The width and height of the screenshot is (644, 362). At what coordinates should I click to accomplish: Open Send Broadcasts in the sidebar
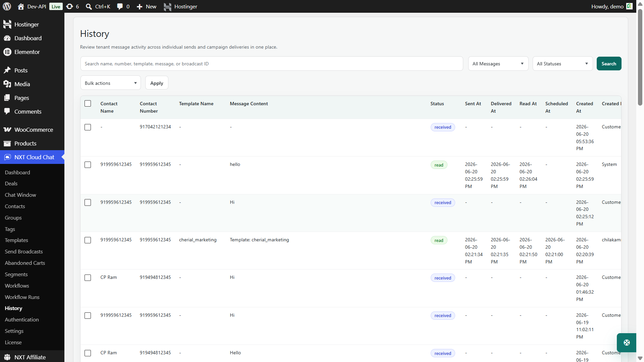(24, 252)
